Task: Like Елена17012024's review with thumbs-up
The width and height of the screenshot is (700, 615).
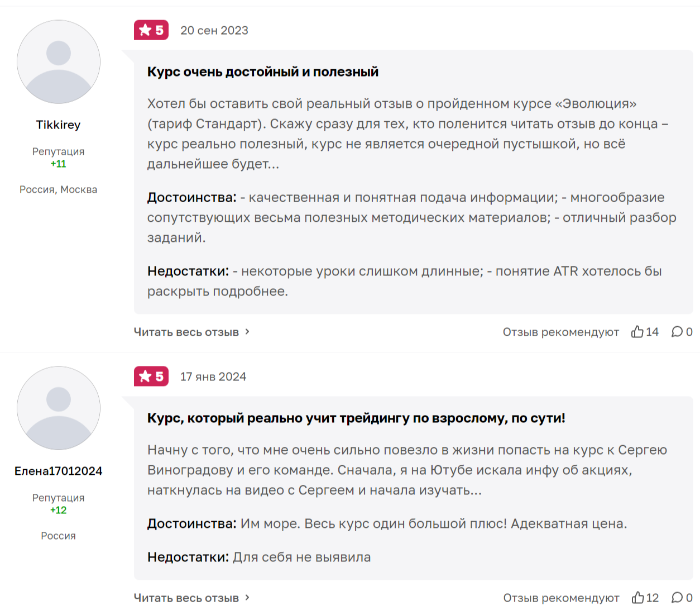Action: [x=638, y=598]
